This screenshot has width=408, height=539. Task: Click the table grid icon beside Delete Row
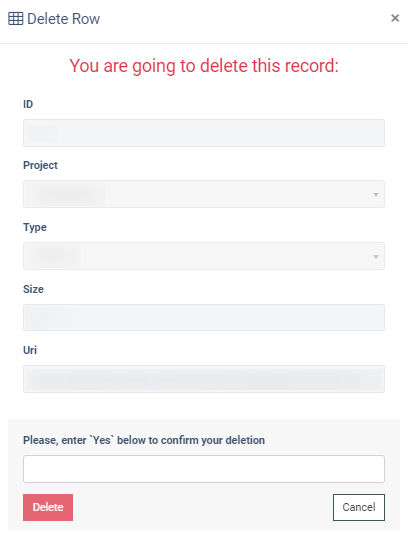click(x=15, y=19)
